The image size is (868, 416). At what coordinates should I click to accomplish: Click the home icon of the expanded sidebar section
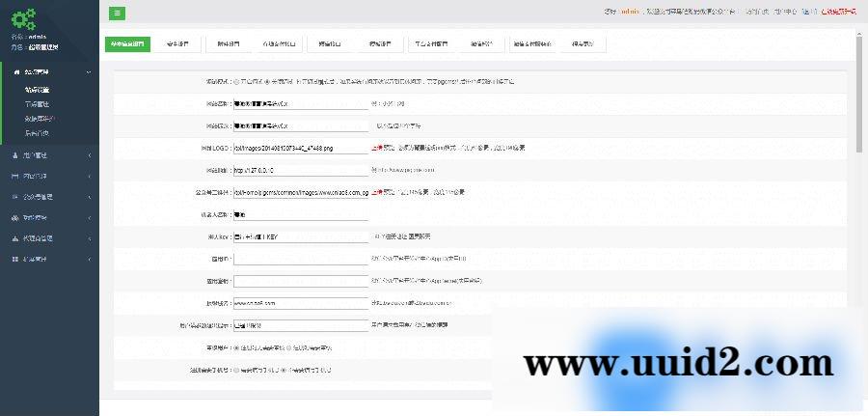[x=16, y=71]
